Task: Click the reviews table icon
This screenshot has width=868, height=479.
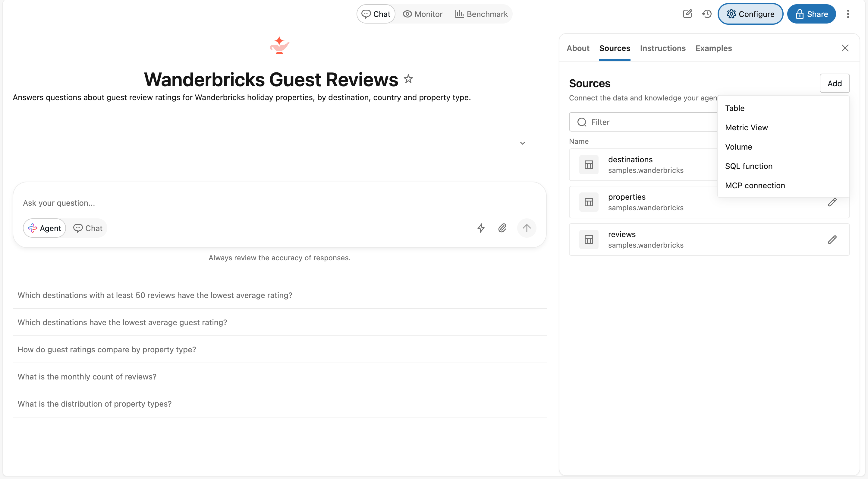Action: tap(589, 239)
